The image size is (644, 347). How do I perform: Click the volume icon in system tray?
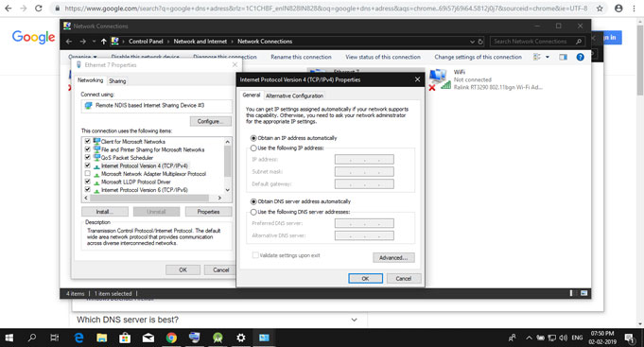(x=563, y=338)
